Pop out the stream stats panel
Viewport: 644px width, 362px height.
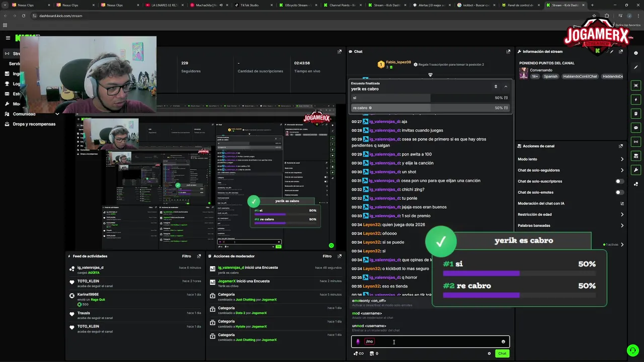(340, 51)
